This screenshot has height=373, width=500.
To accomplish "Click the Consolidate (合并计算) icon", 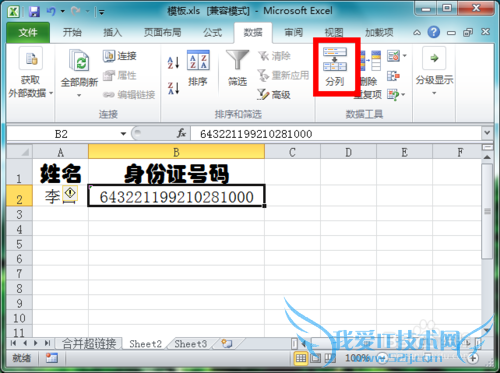I will pyautogui.click(x=393, y=76).
